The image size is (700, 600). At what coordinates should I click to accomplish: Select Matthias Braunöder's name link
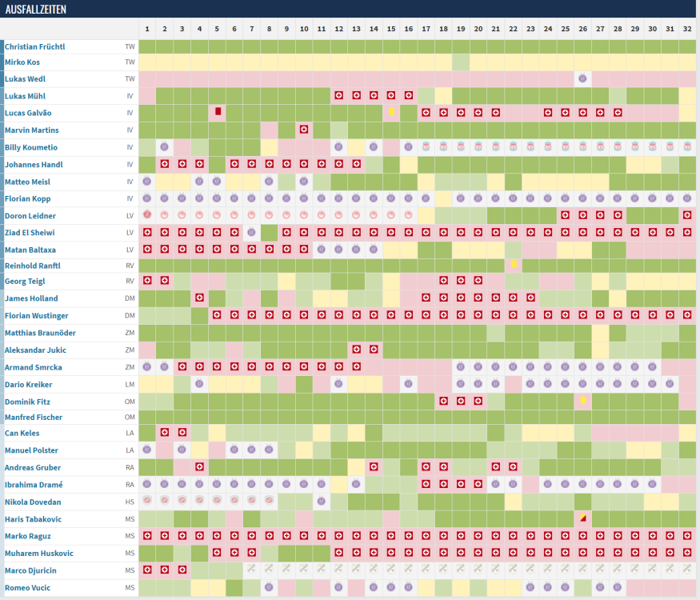point(38,333)
